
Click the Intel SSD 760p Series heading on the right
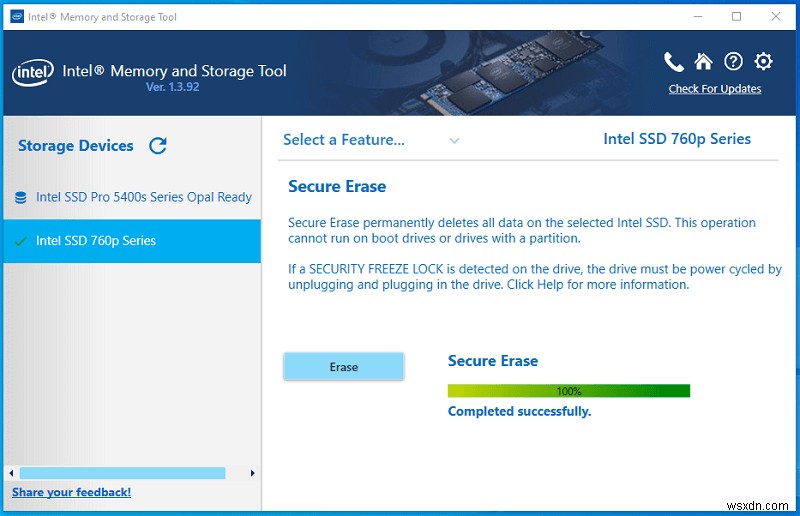pyautogui.click(x=677, y=139)
